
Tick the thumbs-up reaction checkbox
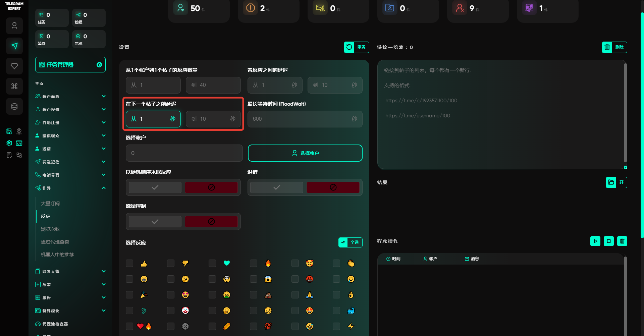coord(129,263)
